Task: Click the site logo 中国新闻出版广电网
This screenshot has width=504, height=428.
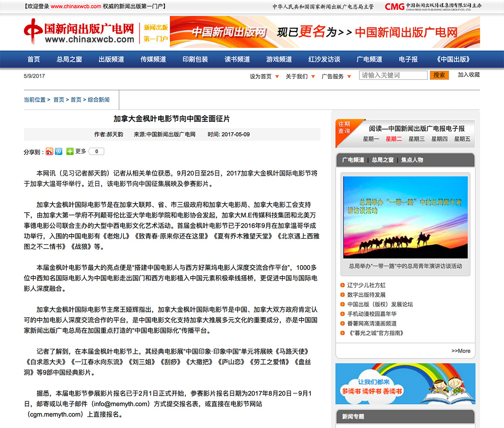Action: tap(79, 32)
